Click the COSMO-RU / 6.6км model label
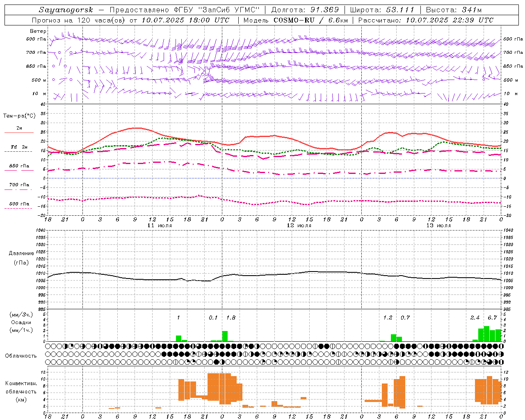 tap(310, 20)
